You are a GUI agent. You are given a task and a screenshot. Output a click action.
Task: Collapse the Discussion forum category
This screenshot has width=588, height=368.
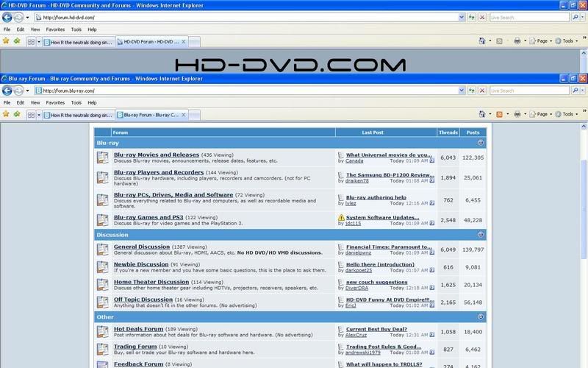[x=481, y=235]
